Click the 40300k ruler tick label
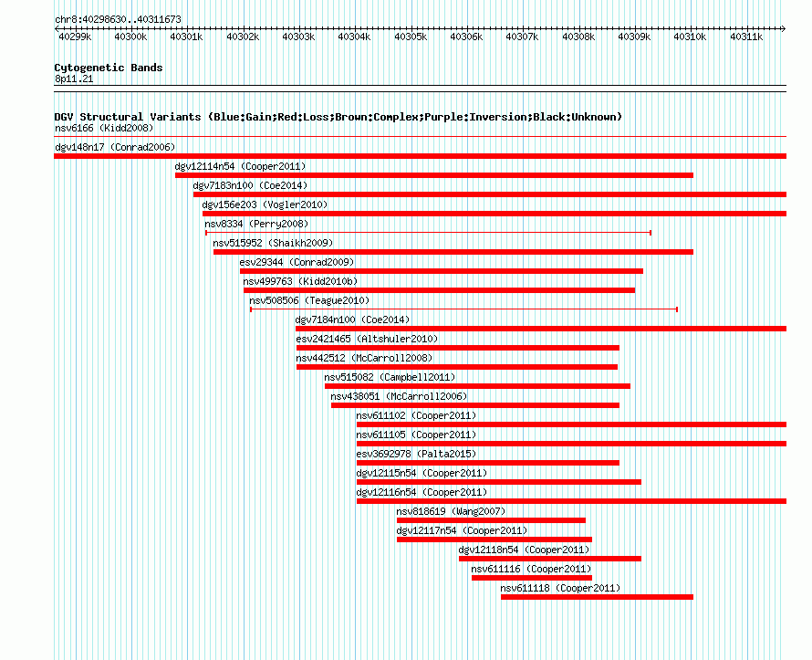812x660 pixels. pos(130,37)
